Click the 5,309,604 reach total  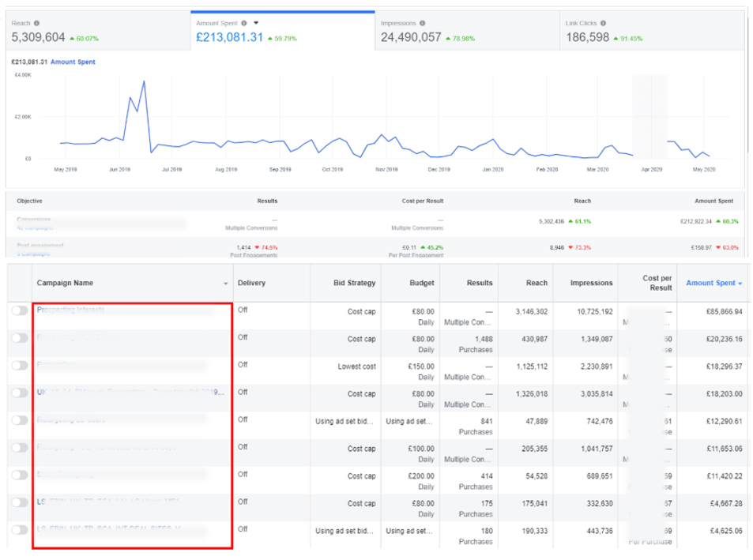(x=38, y=37)
